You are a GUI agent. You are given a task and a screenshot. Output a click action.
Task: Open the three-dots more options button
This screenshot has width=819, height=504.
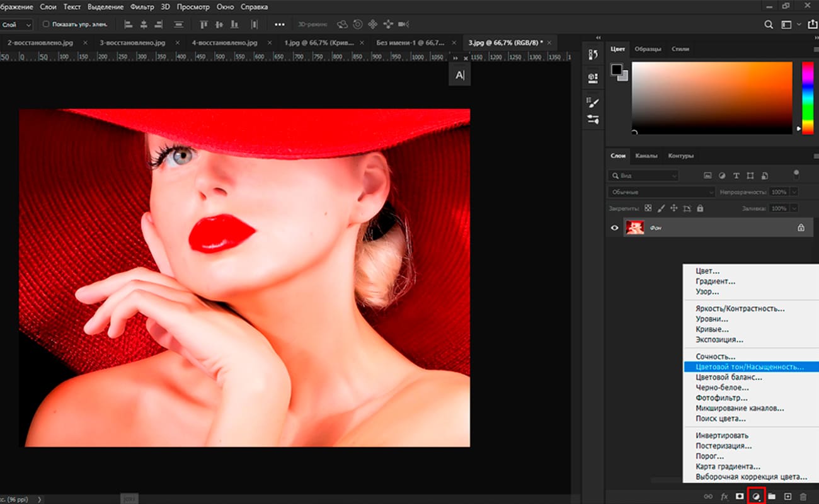[x=280, y=25]
